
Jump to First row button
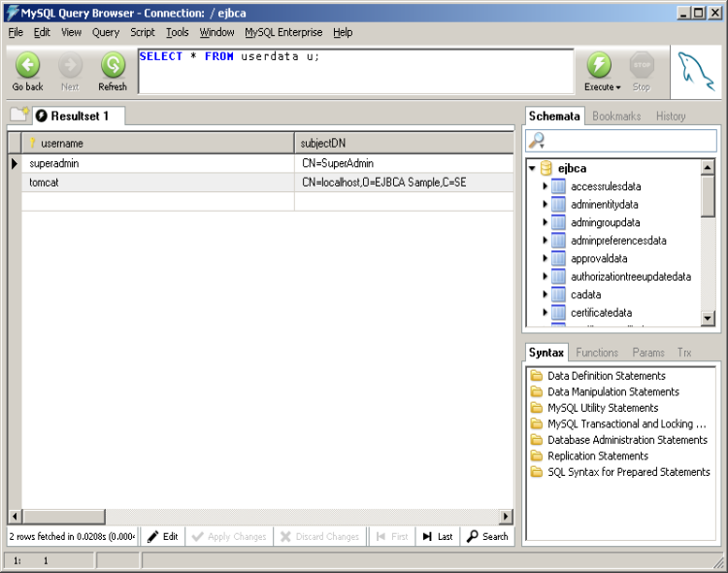pyautogui.click(x=392, y=537)
